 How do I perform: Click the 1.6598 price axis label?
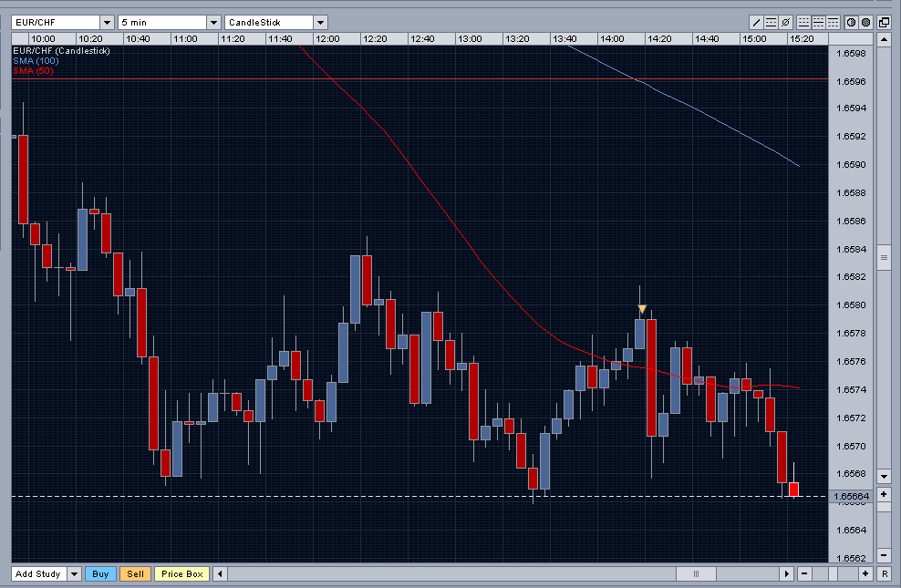click(851, 54)
